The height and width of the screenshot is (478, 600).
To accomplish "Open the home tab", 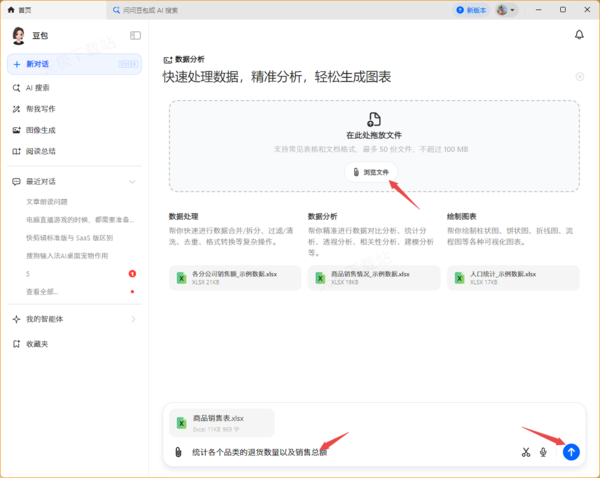I will point(20,10).
